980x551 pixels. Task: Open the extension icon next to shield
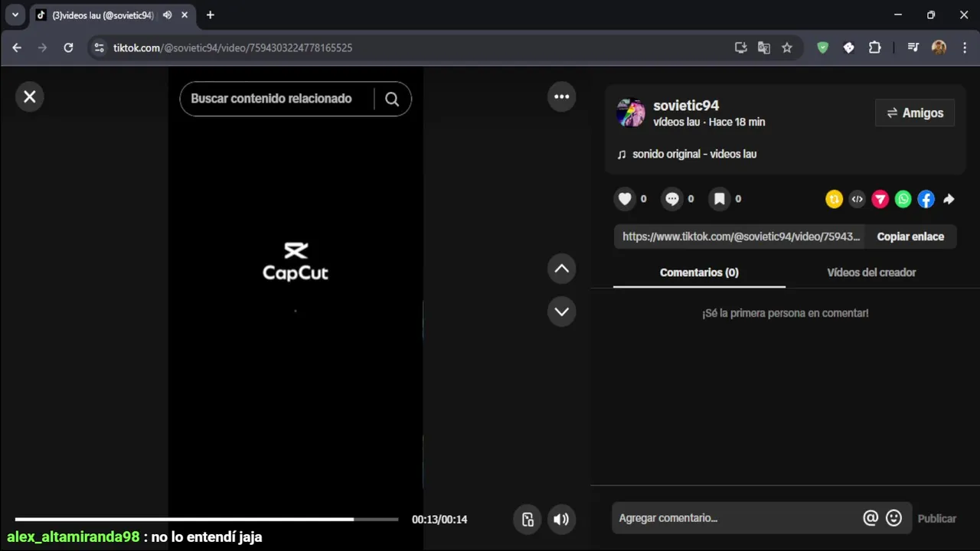(x=848, y=47)
